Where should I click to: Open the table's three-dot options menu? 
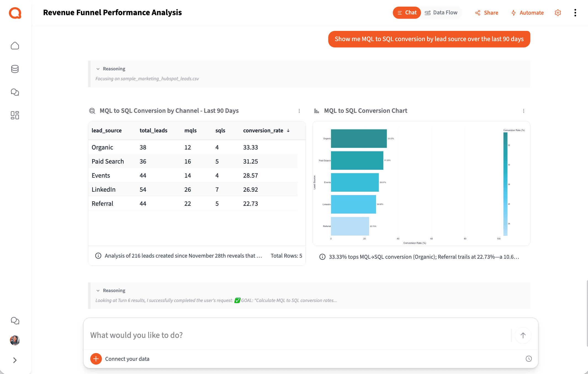pos(299,111)
